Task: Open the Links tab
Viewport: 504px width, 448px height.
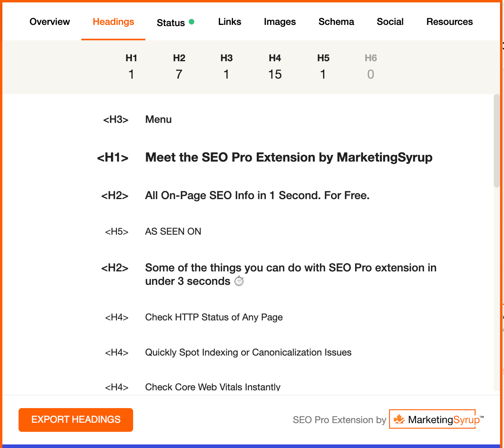Action: 229,22
